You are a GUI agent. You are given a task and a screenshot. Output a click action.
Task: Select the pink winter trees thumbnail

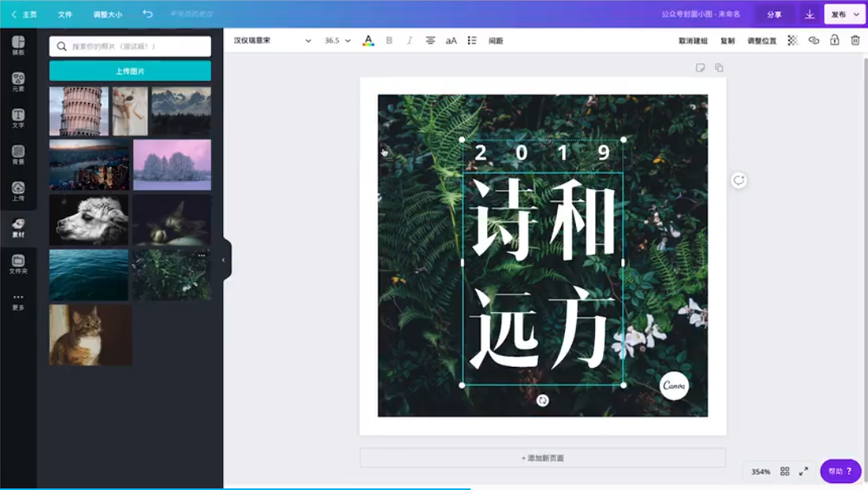click(172, 164)
